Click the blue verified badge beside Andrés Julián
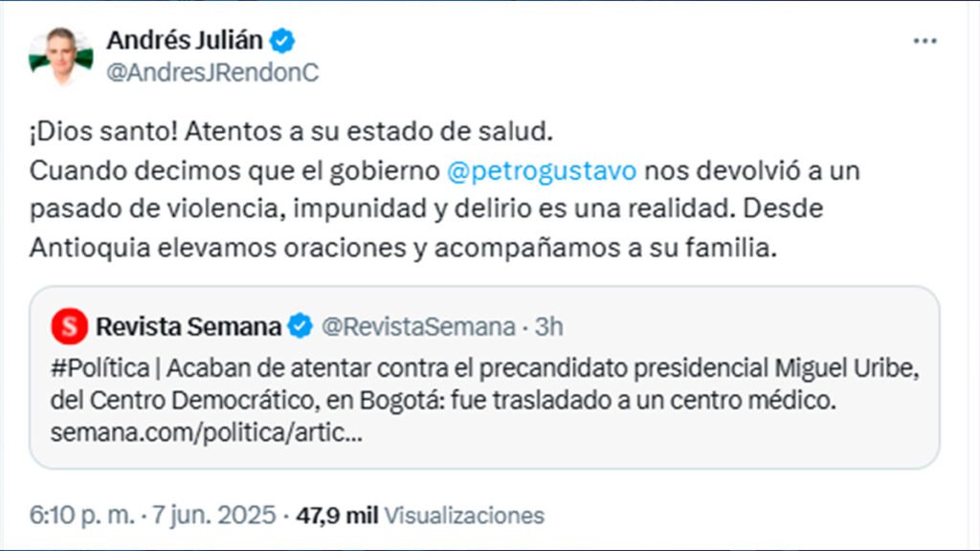 282,40
